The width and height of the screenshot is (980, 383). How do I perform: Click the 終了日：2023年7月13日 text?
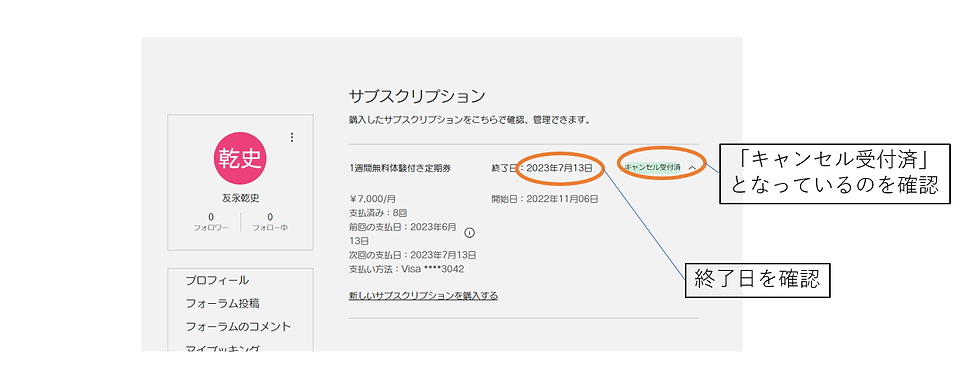[x=542, y=168]
